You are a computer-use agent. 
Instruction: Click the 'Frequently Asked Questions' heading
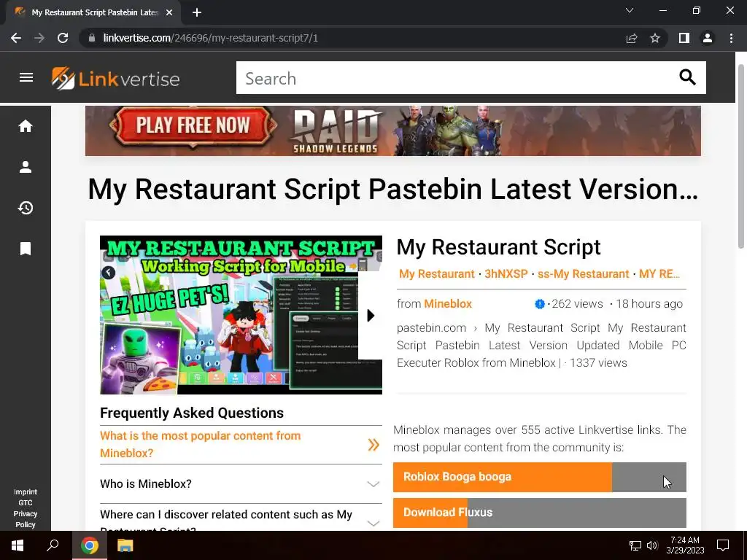coord(192,413)
